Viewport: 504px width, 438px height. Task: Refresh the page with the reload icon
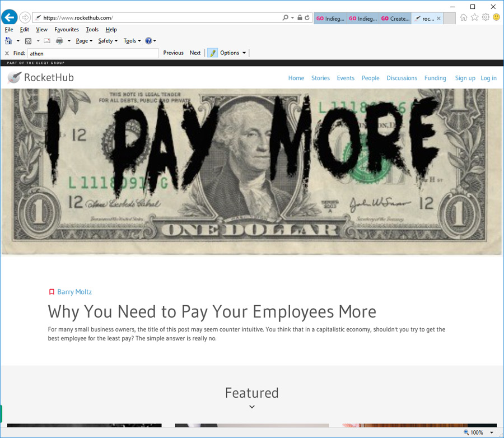coord(307,18)
